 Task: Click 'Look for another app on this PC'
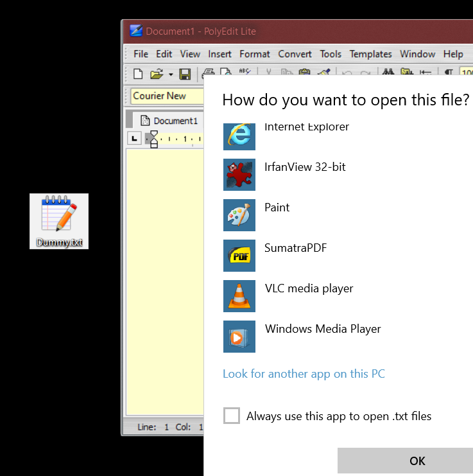(x=304, y=374)
